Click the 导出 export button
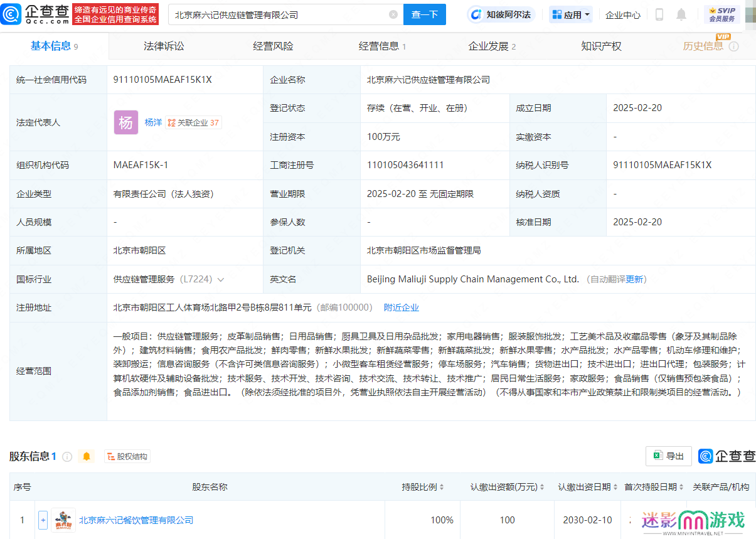This screenshot has width=756, height=539. pyautogui.click(x=669, y=456)
